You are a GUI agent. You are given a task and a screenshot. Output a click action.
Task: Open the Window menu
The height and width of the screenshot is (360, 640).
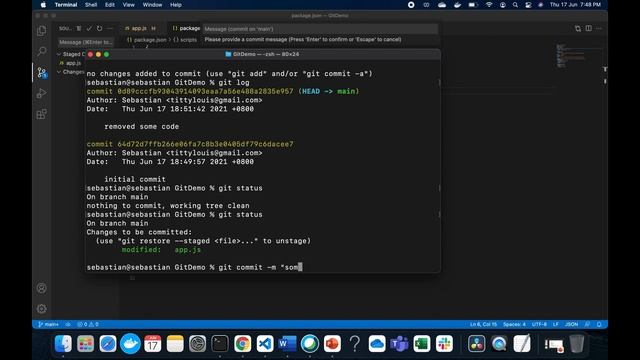tap(152, 5)
